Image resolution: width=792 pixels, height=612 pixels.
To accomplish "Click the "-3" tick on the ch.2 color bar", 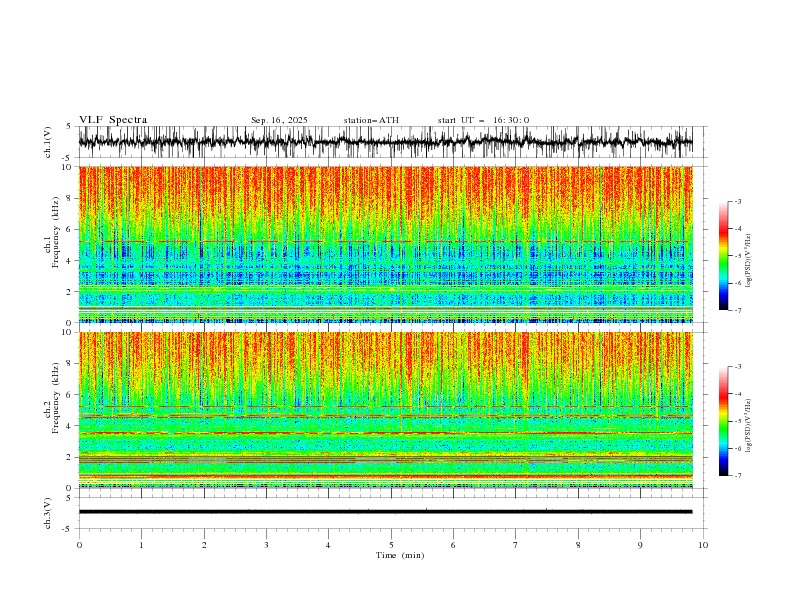I will (x=738, y=367).
